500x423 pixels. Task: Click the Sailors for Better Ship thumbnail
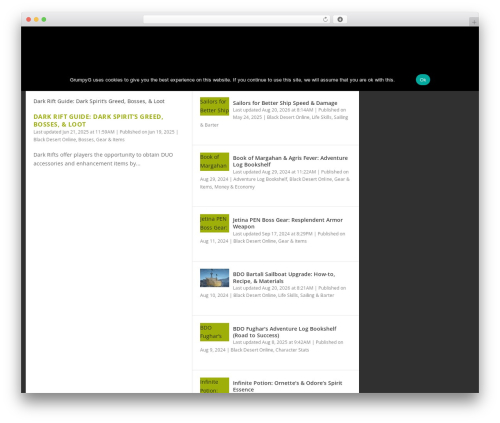click(x=214, y=106)
